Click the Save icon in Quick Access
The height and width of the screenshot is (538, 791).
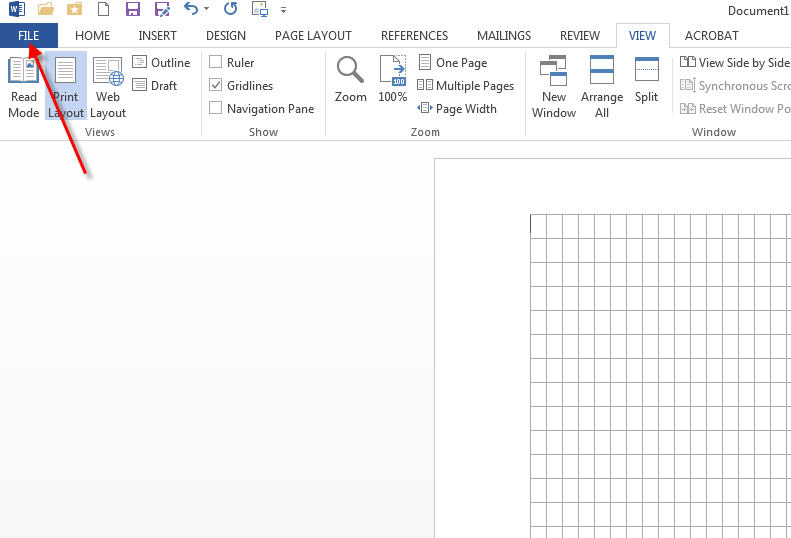[x=133, y=9]
